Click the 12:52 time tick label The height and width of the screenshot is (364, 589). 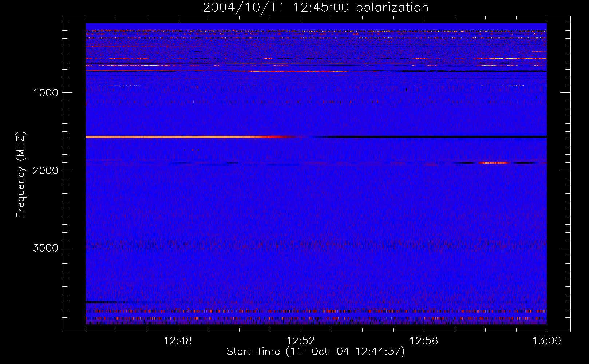pos(301,341)
